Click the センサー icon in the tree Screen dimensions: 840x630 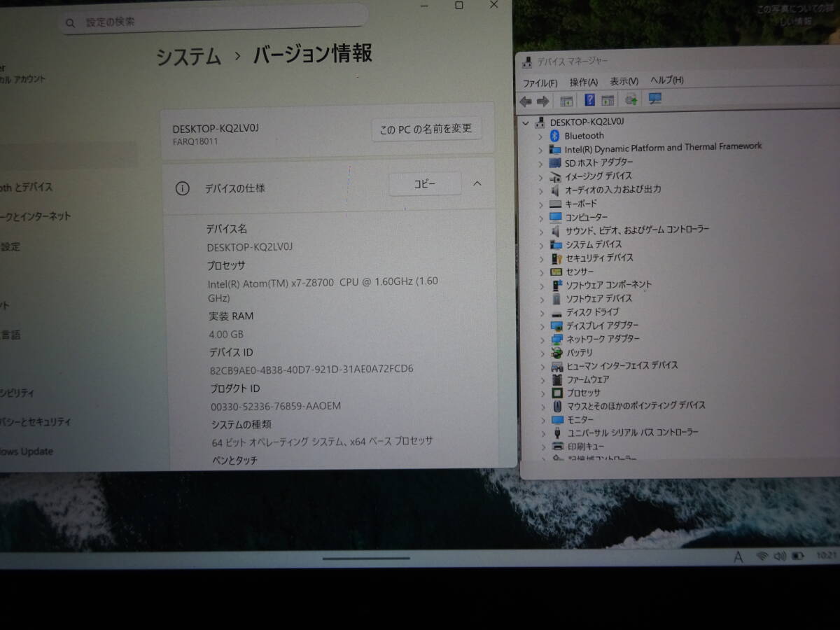click(556, 272)
